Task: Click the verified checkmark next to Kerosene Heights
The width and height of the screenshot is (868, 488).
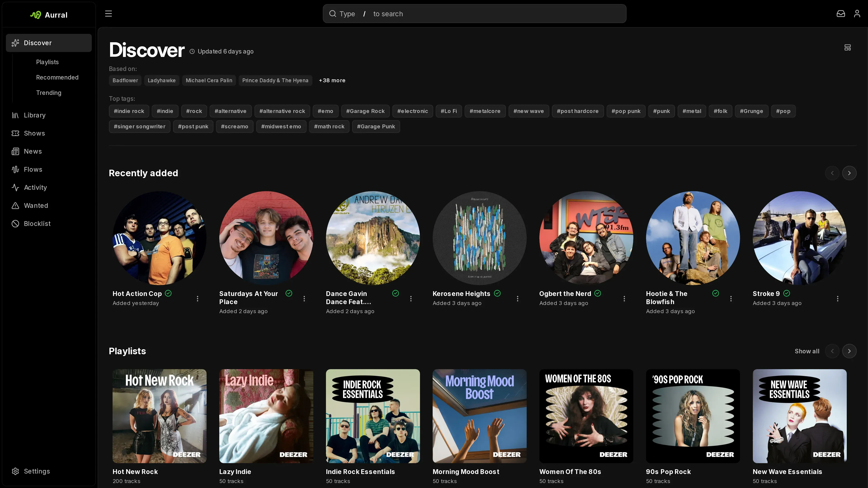Action: (x=497, y=293)
